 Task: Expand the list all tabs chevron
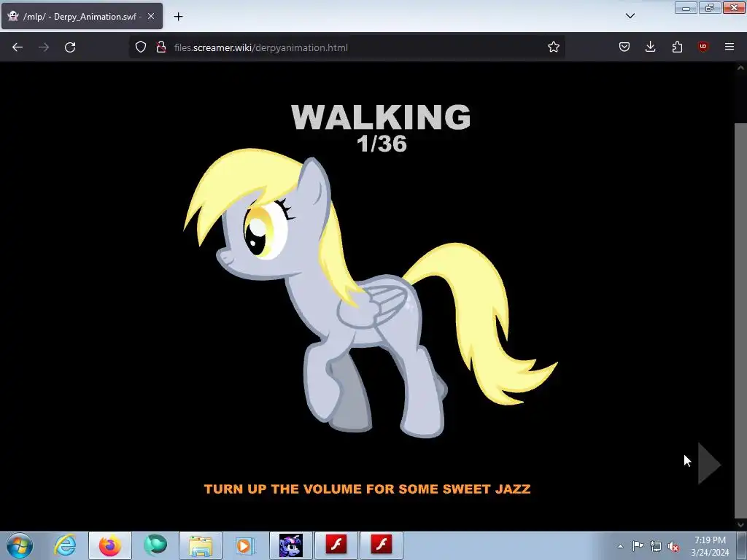coord(630,16)
